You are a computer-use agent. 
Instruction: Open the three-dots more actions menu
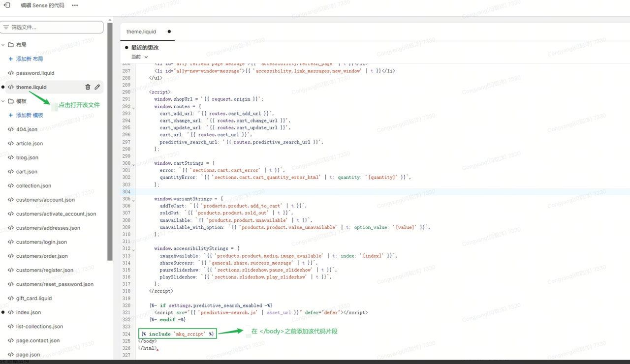[75, 5]
